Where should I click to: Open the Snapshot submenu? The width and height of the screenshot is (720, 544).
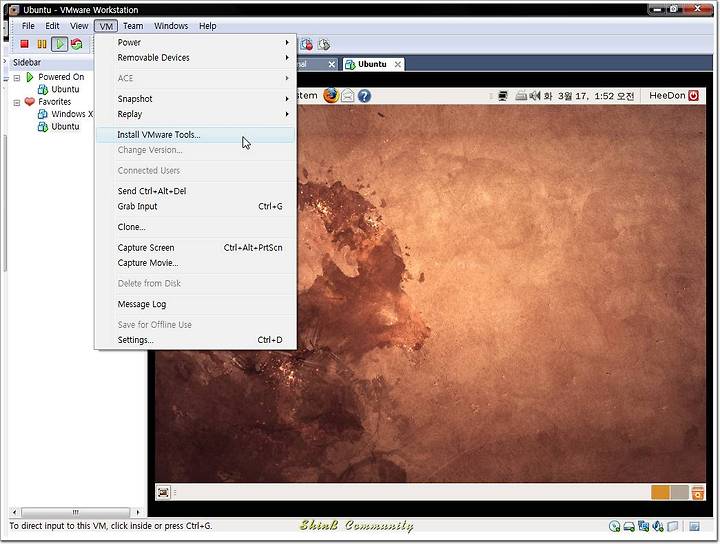[196, 99]
